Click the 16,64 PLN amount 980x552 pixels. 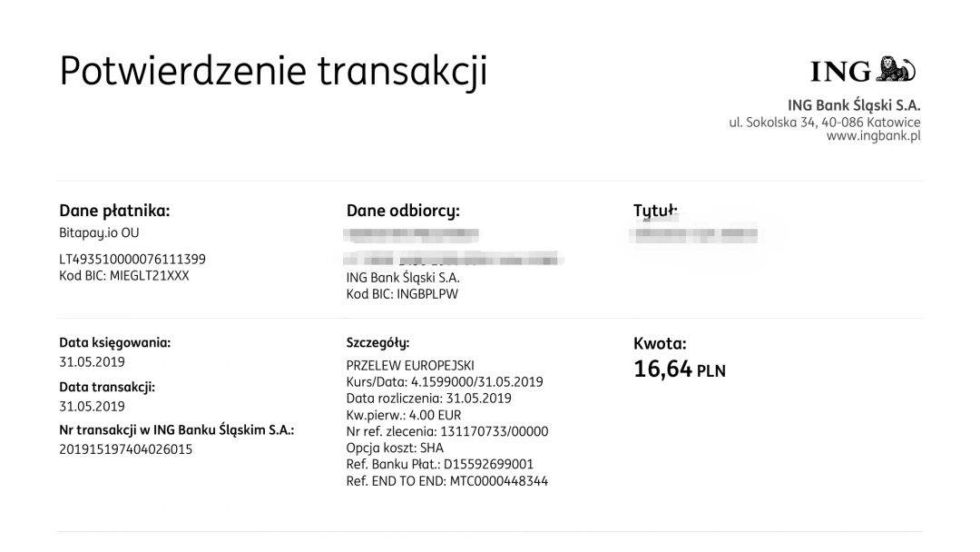[x=680, y=369]
